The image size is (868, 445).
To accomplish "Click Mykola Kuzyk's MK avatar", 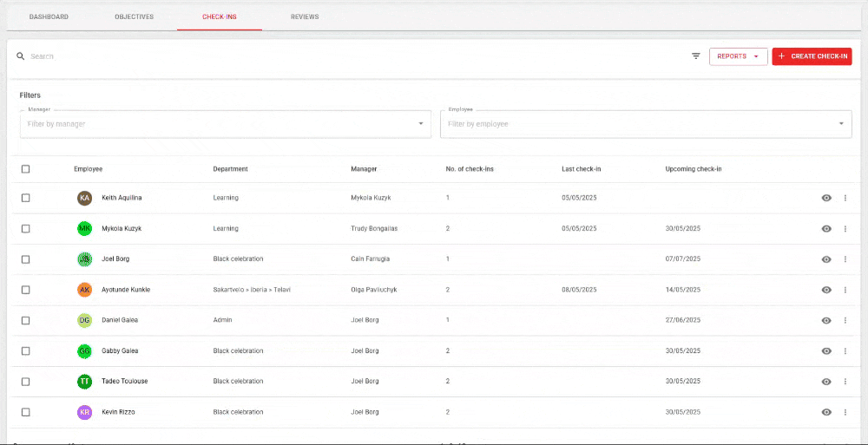I will pos(84,229).
